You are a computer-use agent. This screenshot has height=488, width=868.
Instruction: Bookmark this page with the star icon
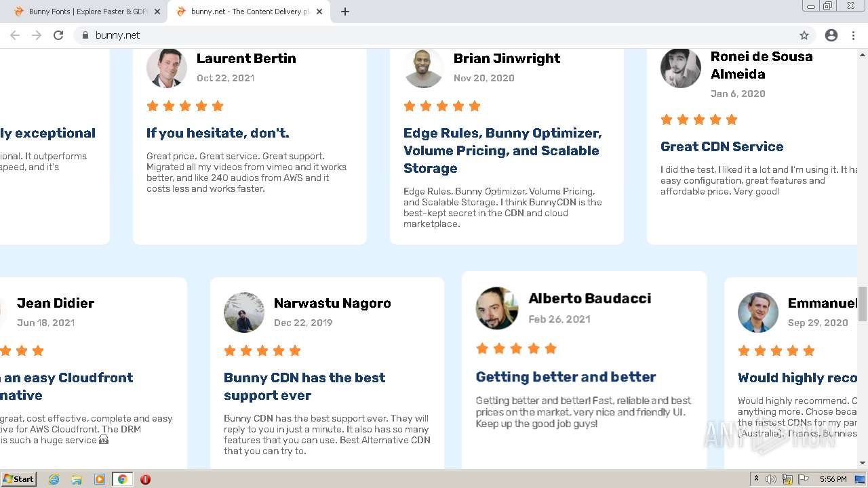pyautogui.click(x=804, y=35)
